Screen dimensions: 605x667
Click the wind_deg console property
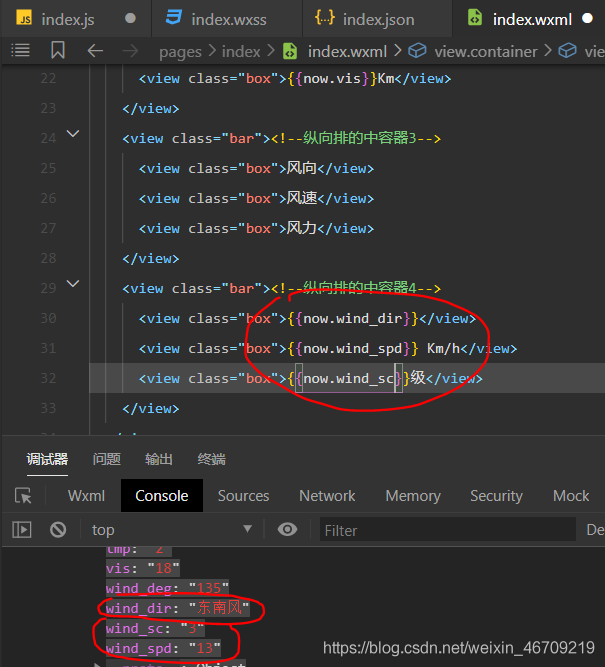pos(167,588)
